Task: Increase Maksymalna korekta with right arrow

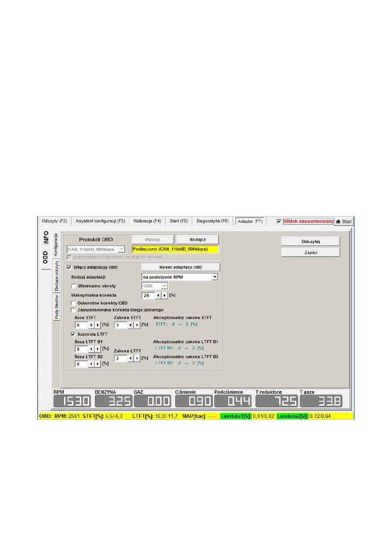Action: pos(165,295)
